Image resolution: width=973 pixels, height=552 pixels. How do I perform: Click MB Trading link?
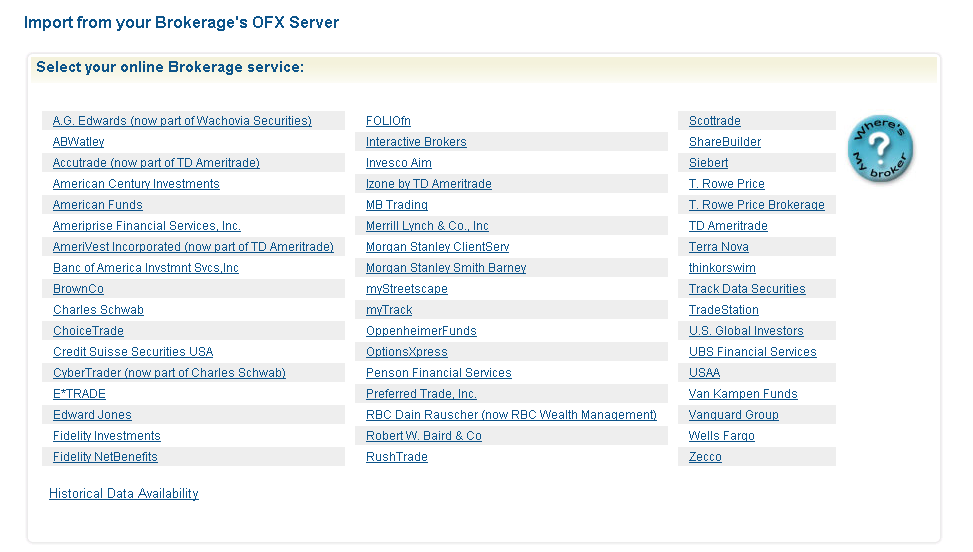pyautogui.click(x=397, y=205)
